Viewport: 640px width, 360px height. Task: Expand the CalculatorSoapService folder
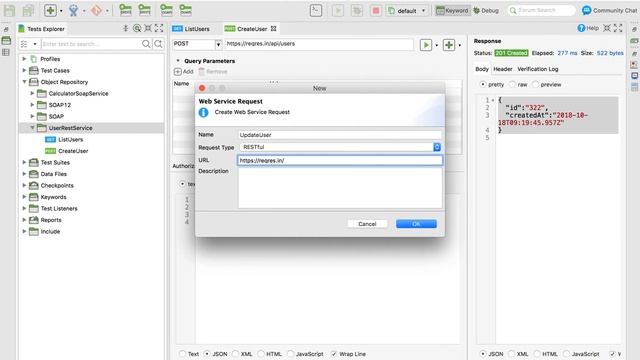click(x=32, y=93)
